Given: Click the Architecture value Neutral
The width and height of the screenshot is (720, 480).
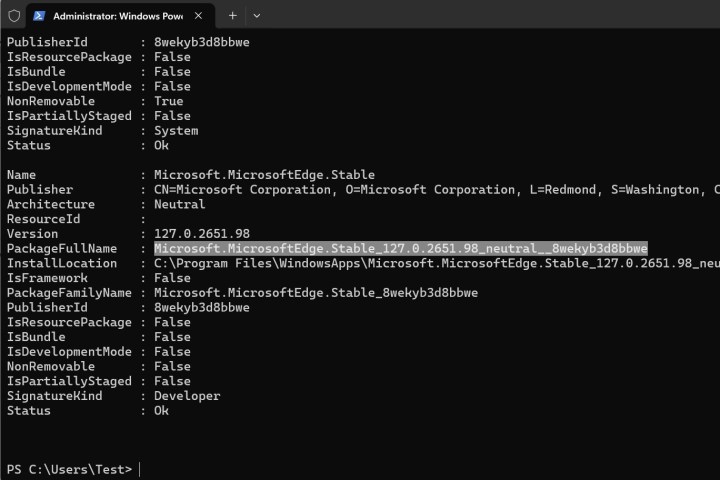Looking at the screenshot, I should point(179,204).
